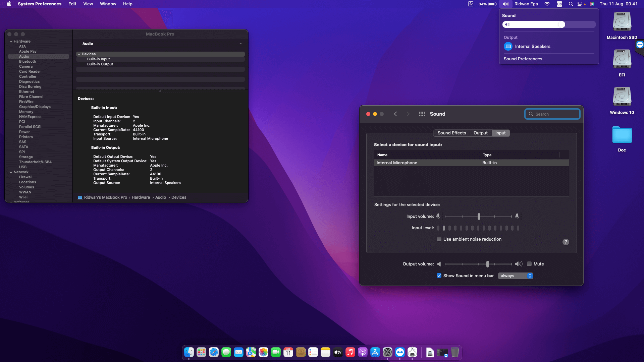Open Spotlight search in the menu bar

pyautogui.click(x=571, y=4)
